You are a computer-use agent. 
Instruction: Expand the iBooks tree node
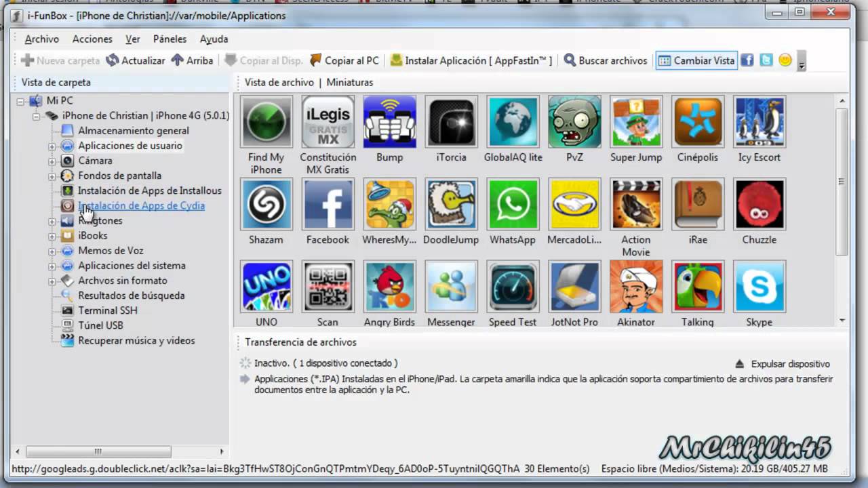[x=52, y=236]
